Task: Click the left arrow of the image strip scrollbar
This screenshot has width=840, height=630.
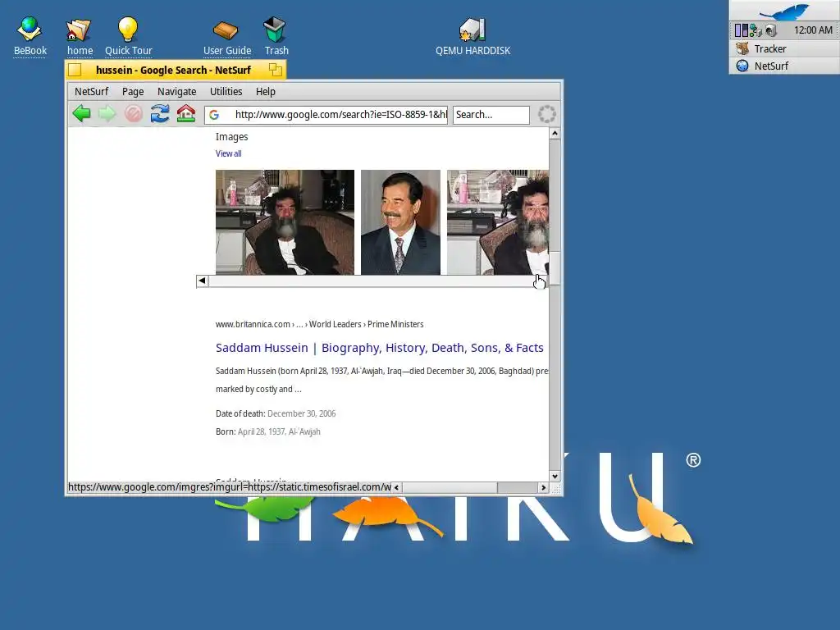Action: coord(202,281)
